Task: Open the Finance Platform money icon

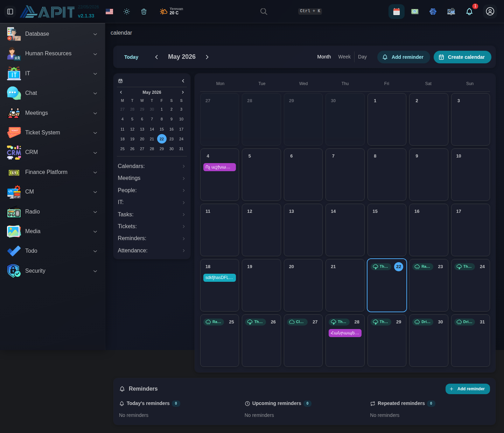Action: [x=14, y=172]
